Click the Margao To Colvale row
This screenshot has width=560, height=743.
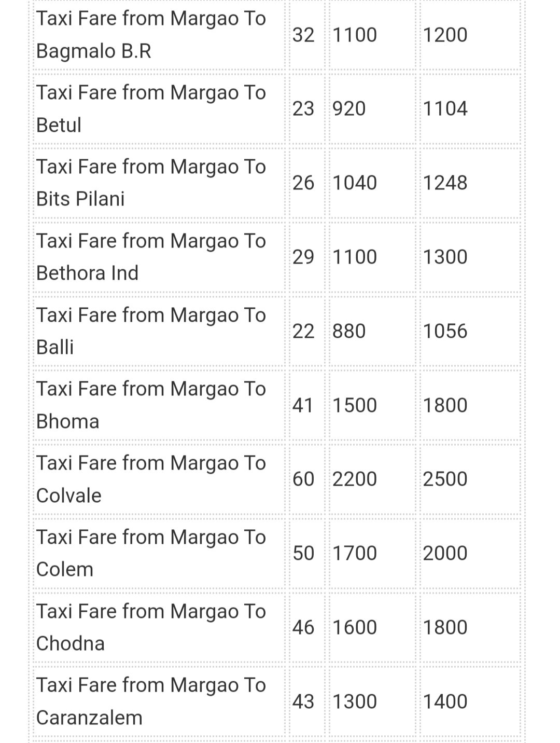point(277,479)
